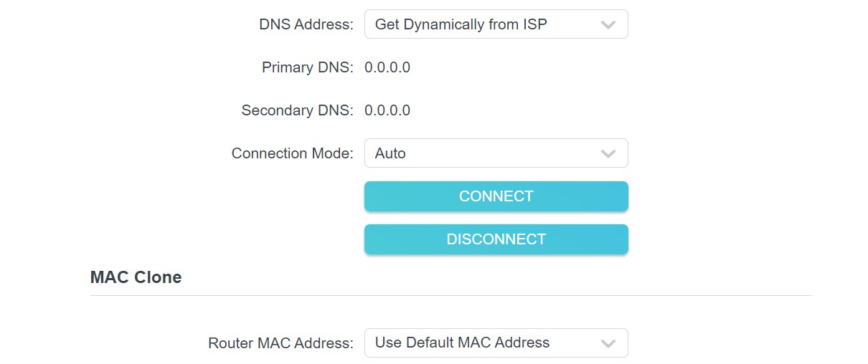Click the Secondary DNS value 0.0.0.0

point(387,111)
